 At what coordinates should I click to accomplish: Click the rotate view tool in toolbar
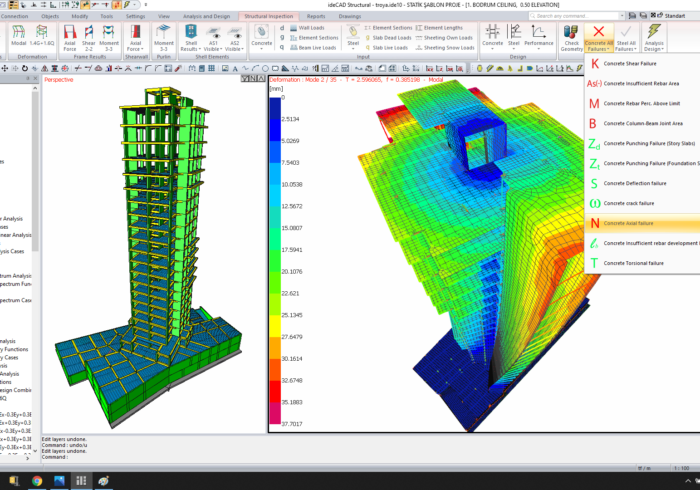(x=25, y=68)
